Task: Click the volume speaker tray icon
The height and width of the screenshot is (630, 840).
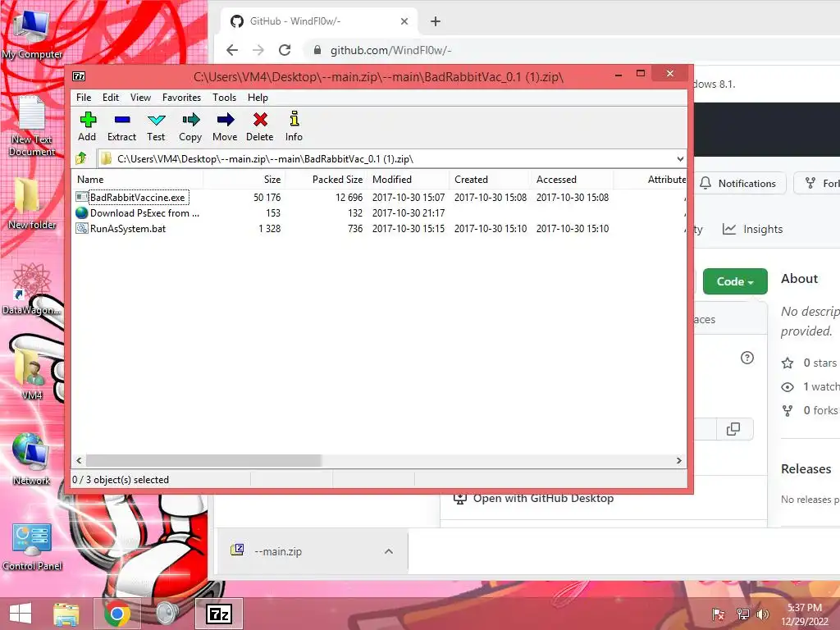Action: [x=762, y=614]
